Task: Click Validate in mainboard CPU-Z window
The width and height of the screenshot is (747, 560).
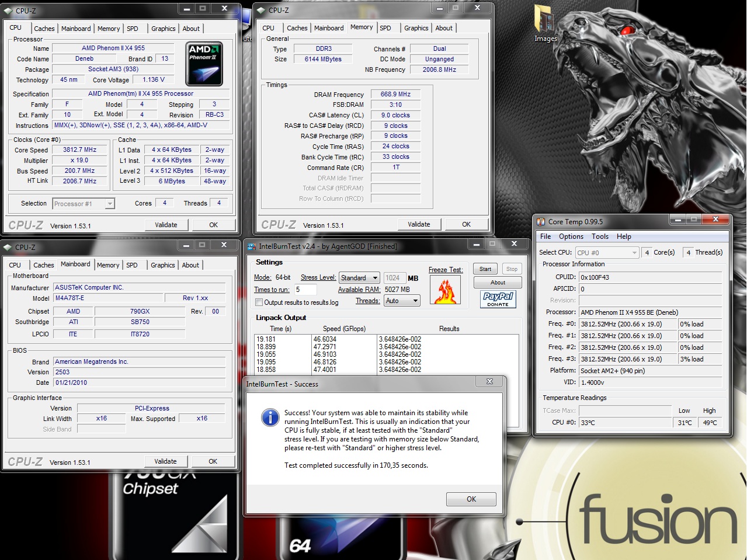Action: pyautogui.click(x=165, y=461)
